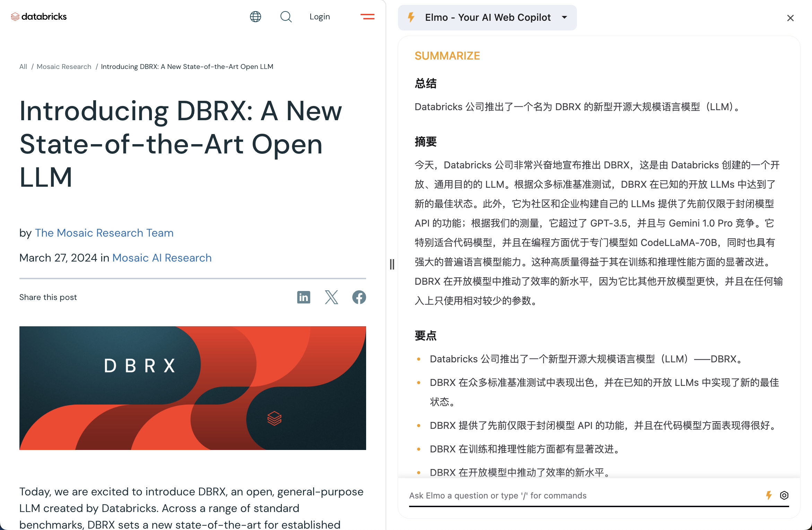Click the SUMMARIZE heading
812x530 pixels.
coord(447,56)
